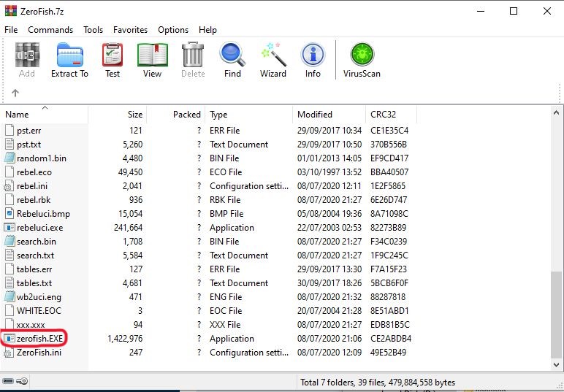
Task: Open the View book icon
Action: tap(153, 55)
